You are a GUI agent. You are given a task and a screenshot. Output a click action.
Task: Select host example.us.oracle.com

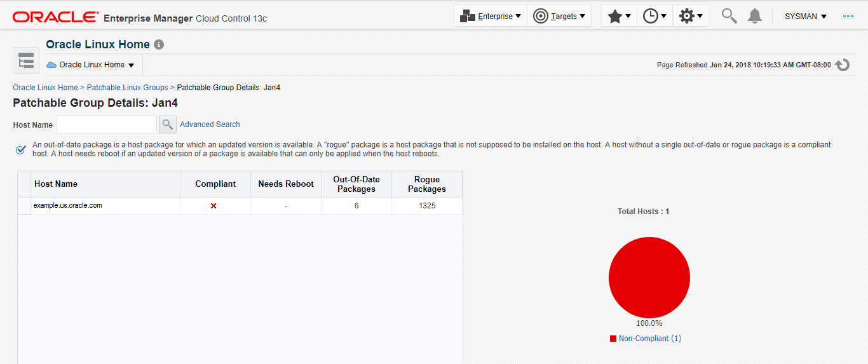click(x=68, y=205)
